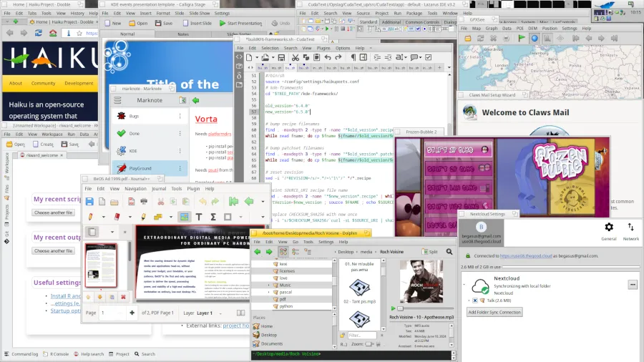This screenshot has height=362, width=644.
Task: Click the print icon in Xournal++ toolbar
Action: pyautogui.click(x=143, y=202)
